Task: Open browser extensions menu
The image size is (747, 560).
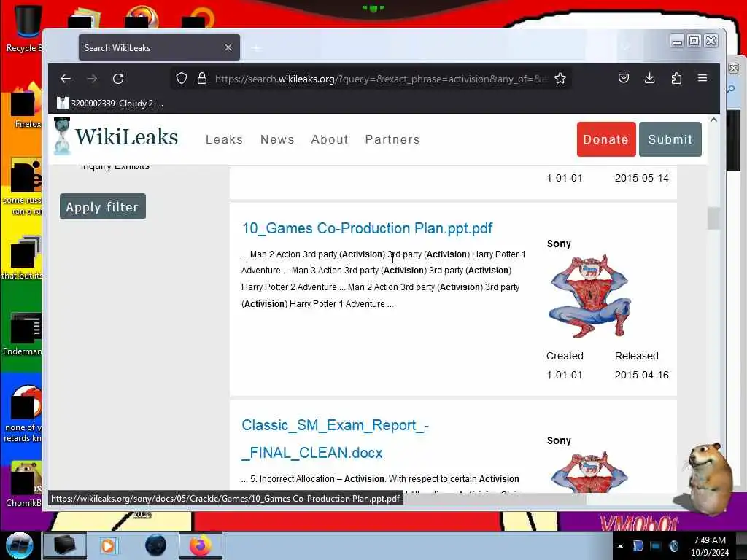Action: click(x=676, y=78)
